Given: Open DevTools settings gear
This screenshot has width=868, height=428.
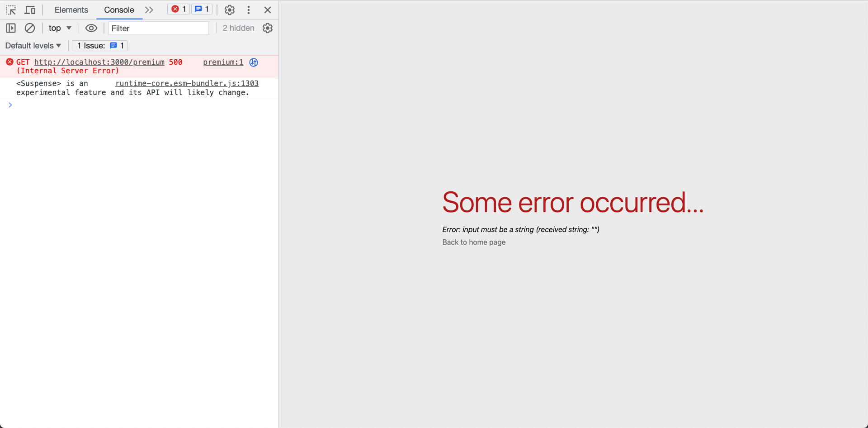Looking at the screenshot, I should 230,10.
